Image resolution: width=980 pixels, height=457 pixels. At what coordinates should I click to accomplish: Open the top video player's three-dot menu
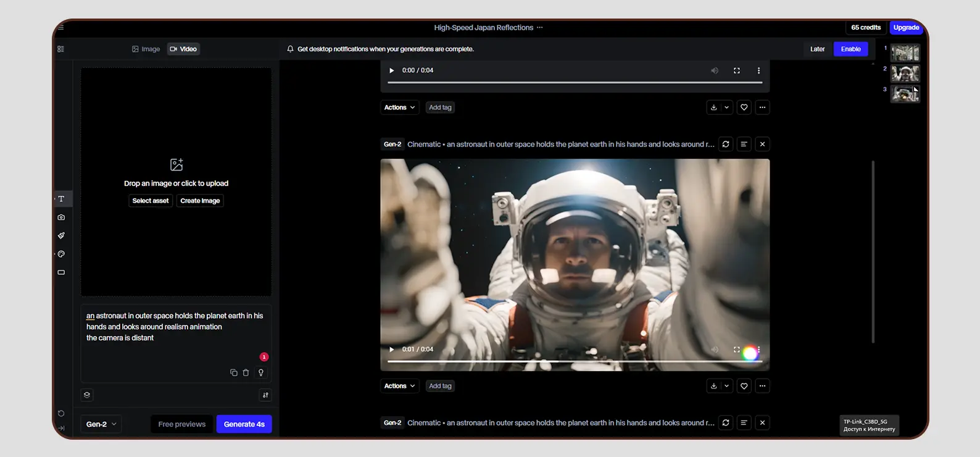pyautogui.click(x=758, y=70)
